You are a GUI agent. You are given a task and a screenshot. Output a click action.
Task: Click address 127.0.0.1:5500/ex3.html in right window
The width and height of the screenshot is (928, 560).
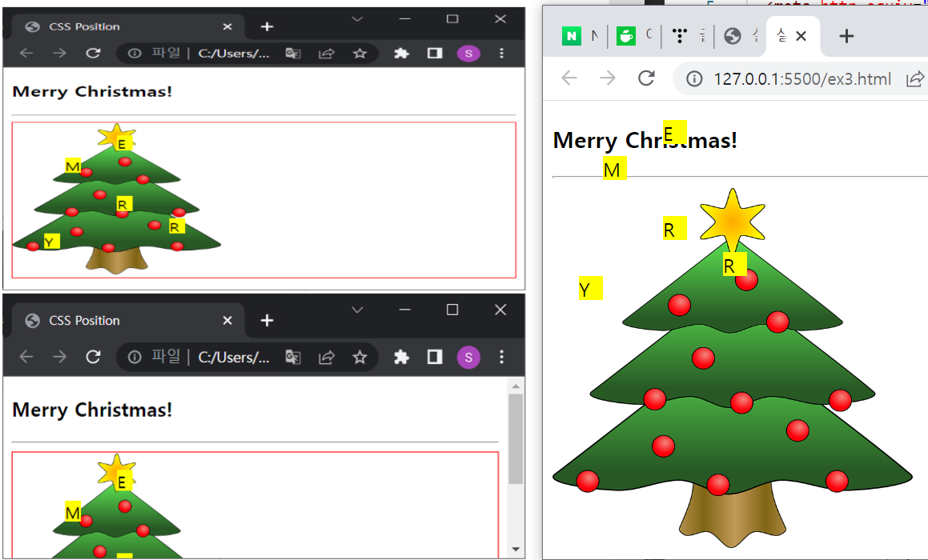click(802, 78)
